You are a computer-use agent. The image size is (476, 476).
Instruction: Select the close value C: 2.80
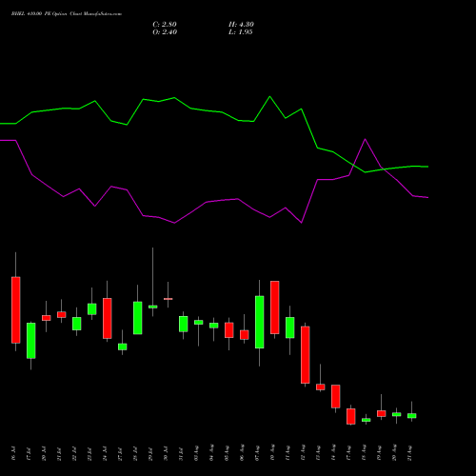pos(165,25)
